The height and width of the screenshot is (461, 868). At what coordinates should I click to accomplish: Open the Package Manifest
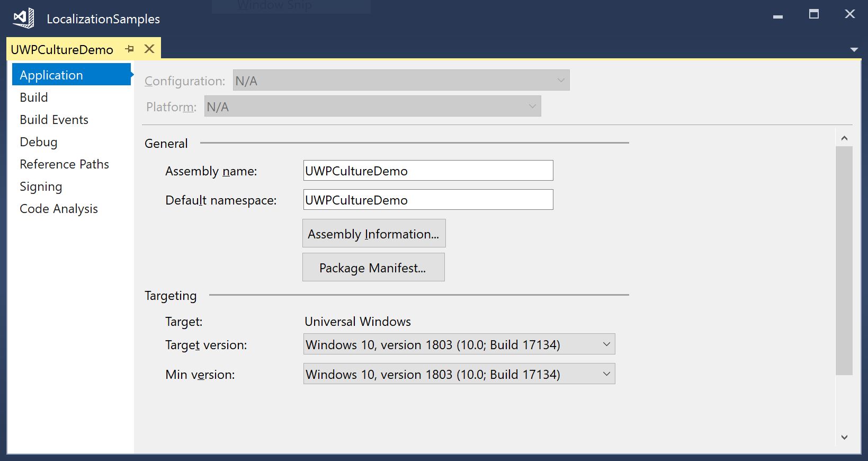click(373, 268)
